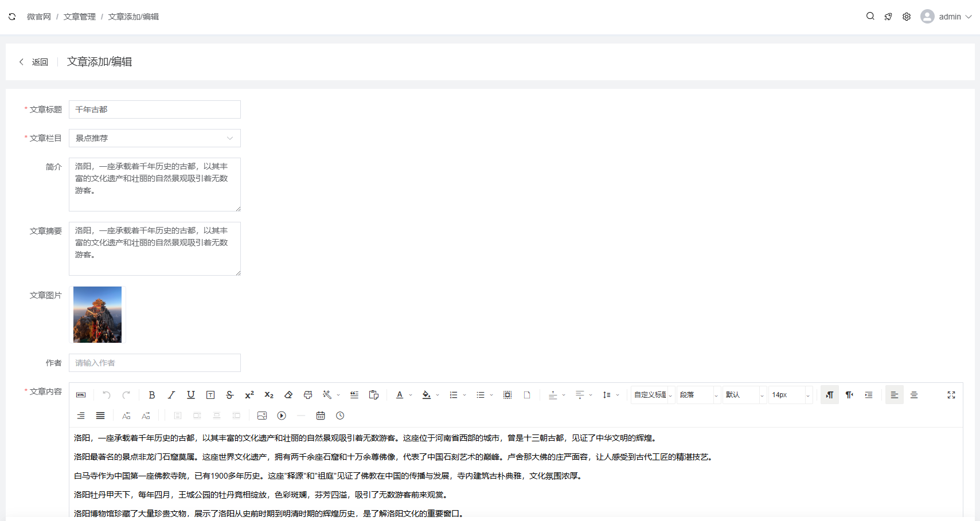Open the 段落 paragraph format dropdown
Viewport: 980px width, 521px height.
[x=699, y=395]
